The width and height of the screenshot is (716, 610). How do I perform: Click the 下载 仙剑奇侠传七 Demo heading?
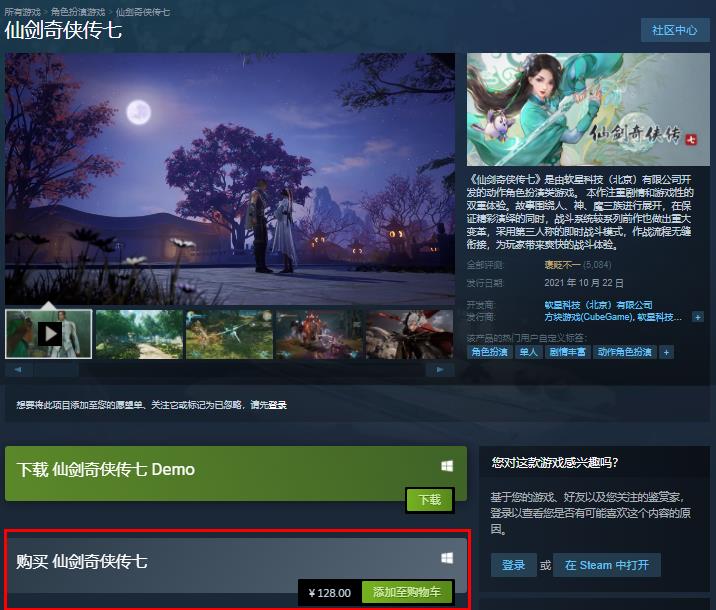(x=105, y=469)
